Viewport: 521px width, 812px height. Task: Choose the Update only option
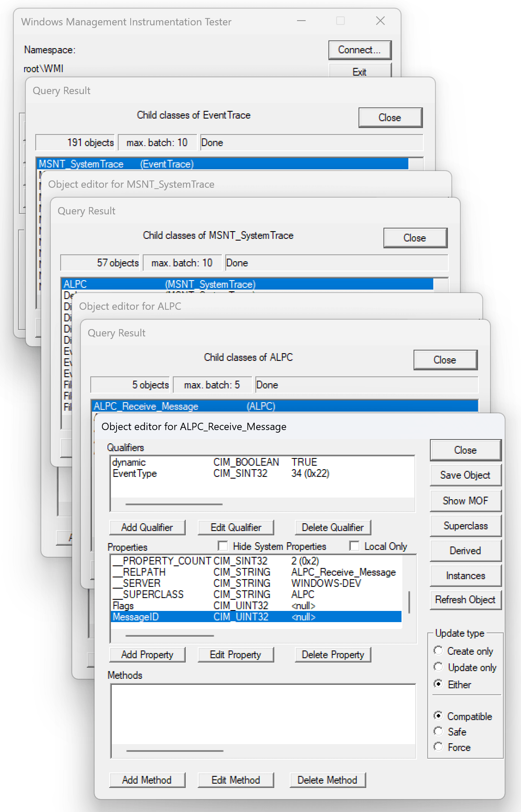(x=438, y=667)
